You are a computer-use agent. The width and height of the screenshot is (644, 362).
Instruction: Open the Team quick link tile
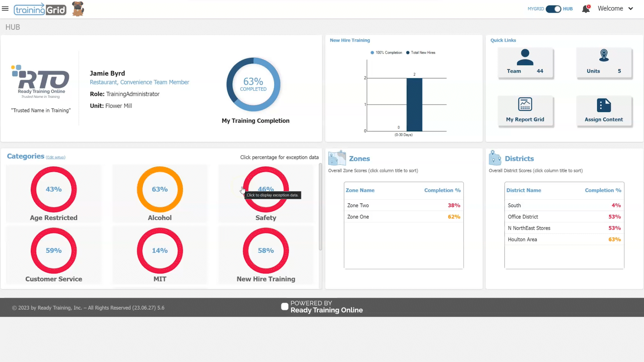(525, 63)
